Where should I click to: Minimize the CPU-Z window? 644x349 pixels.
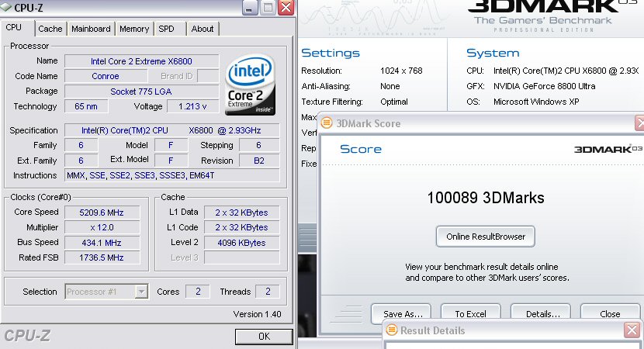(250, 8)
